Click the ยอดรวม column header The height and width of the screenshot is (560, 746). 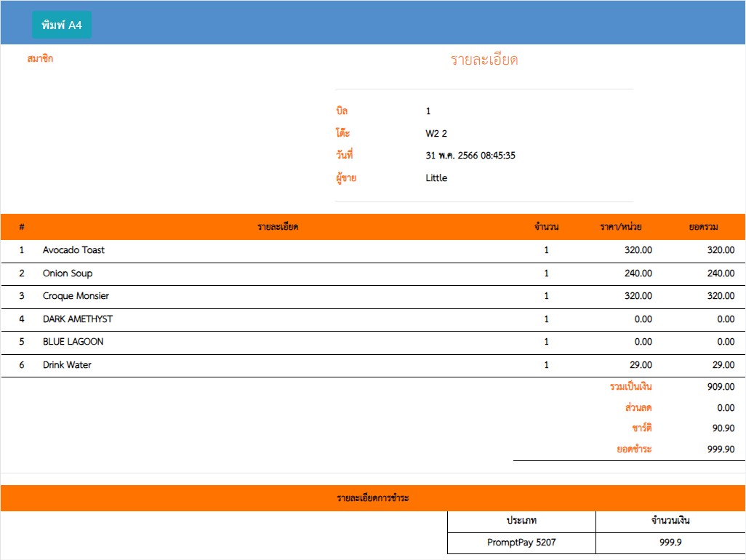pos(703,227)
